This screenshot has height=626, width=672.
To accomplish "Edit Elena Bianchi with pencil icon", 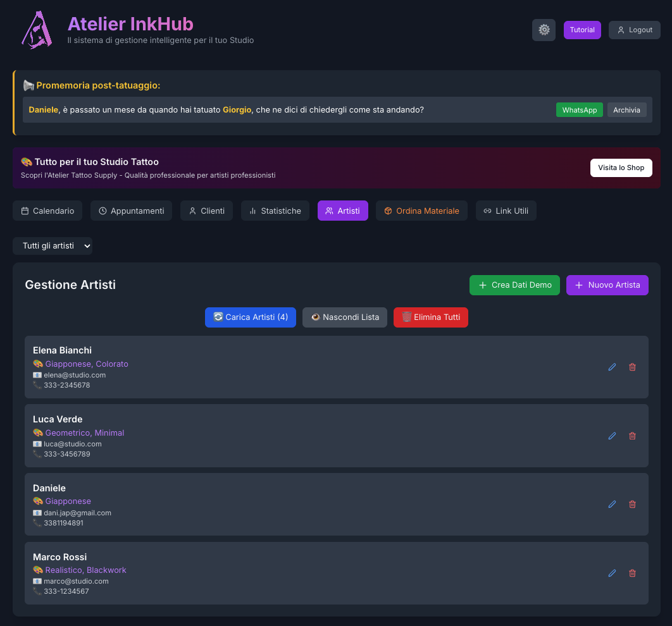I will (x=612, y=367).
